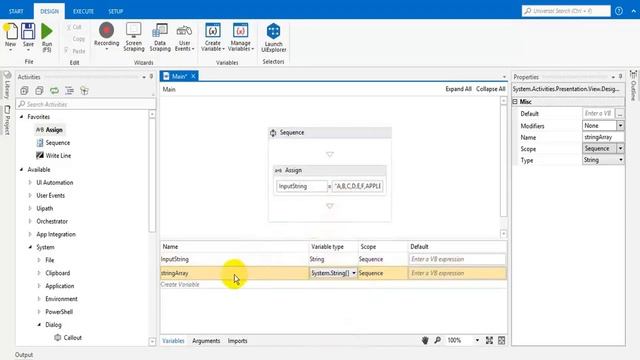Screen dimensions: 640x360
Task: Launch UiExplorer
Action: 273,38
